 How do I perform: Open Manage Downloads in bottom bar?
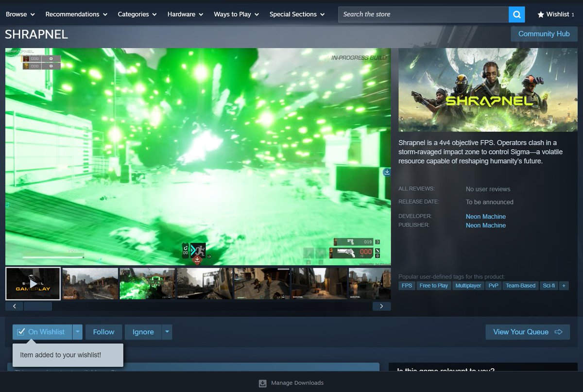pyautogui.click(x=291, y=383)
